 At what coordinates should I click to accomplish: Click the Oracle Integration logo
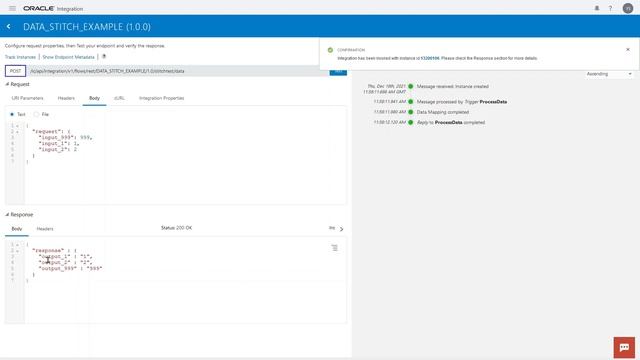click(x=53, y=9)
